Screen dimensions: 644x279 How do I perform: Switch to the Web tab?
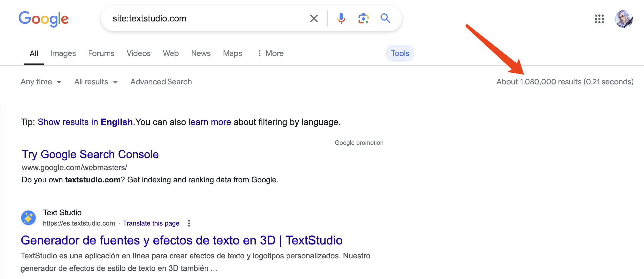tap(171, 53)
